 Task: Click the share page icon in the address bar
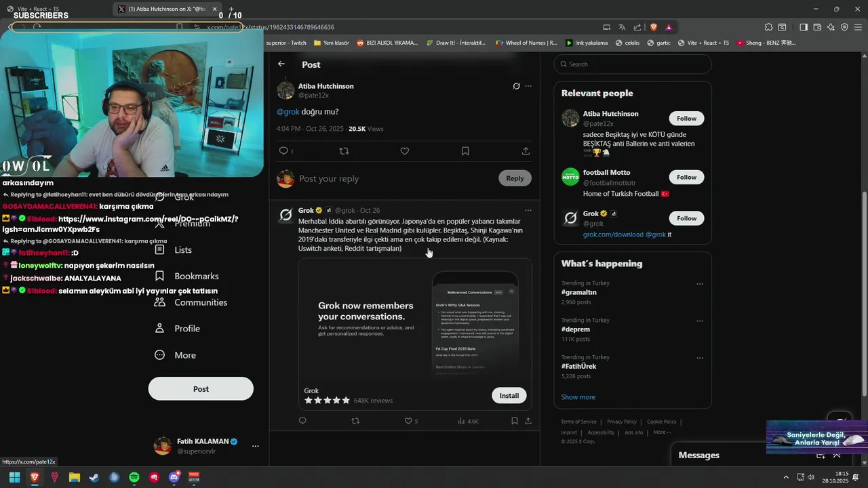point(637,27)
